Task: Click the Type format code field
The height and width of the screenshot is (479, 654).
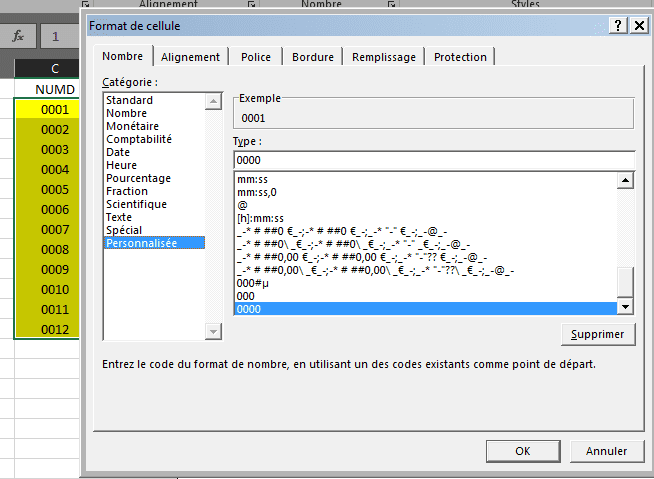Action: click(x=434, y=160)
